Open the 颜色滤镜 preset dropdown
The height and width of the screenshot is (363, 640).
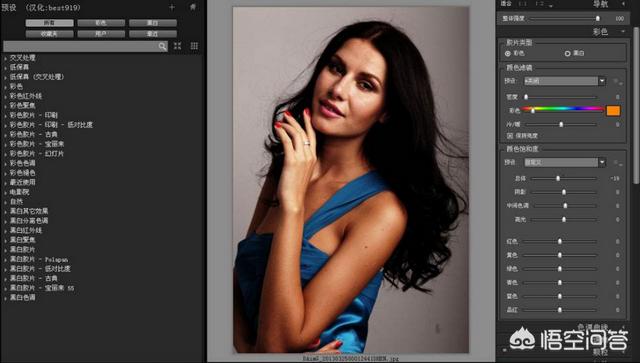(x=565, y=81)
